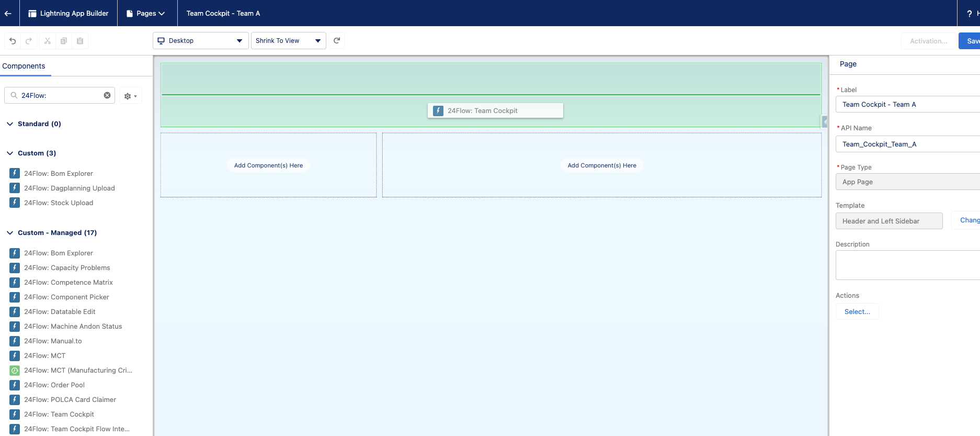980x436 pixels.
Task: Collapse the Standard components section
Action: [x=10, y=124]
